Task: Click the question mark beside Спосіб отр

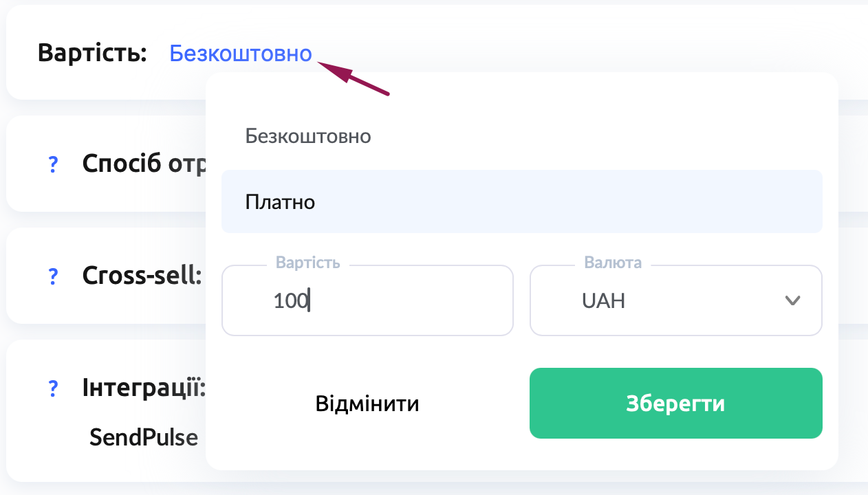Action: (x=53, y=164)
